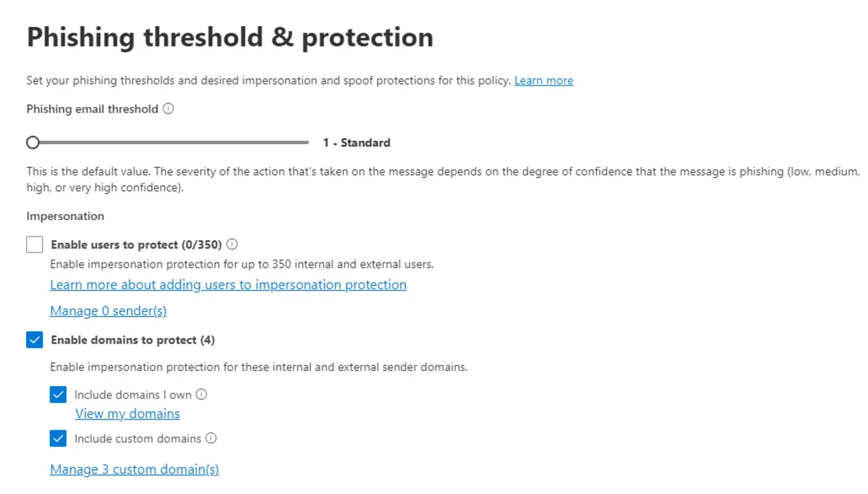Screen dimensions: 868x494
Task: Click the right end of the threshold slider track
Action: [x=307, y=142]
